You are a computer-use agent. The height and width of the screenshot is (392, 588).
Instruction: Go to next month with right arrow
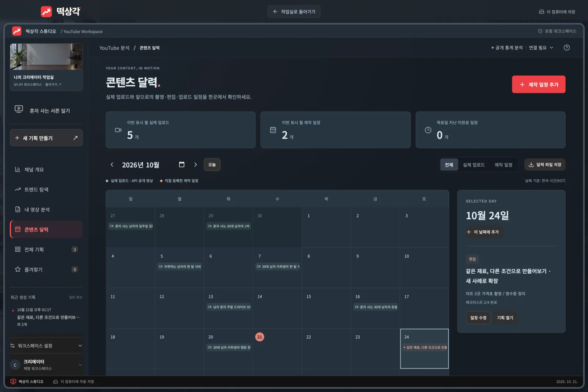click(196, 165)
